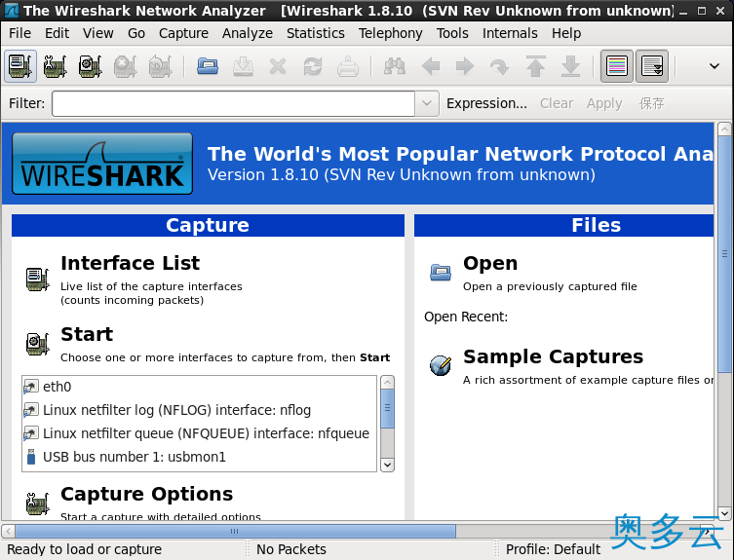Click the restart capture toolbar icon
The image size is (734, 560).
[x=160, y=66]
